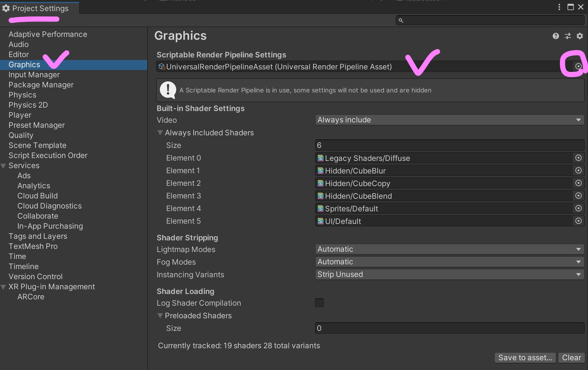Open the Fog Modes dropdown
The height and width of the screenshot is (370, 588).
click(x=450, y=262)
